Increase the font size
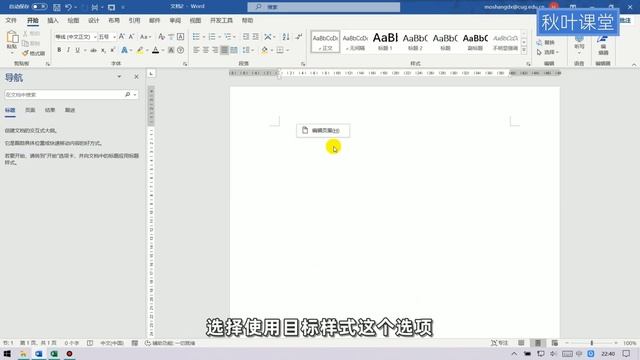 122,37
